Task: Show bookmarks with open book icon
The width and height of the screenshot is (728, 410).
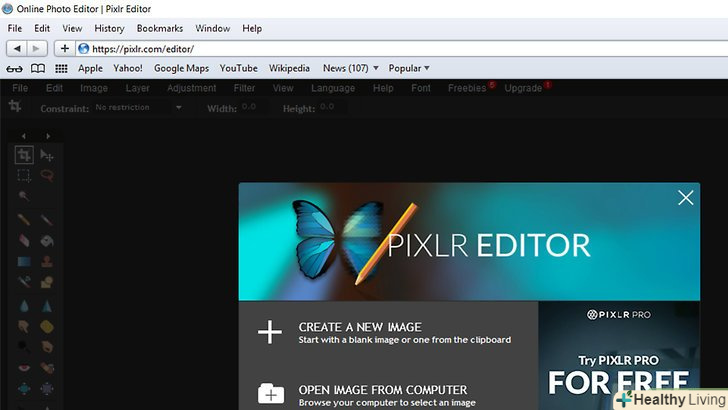Action: point(38,69)
